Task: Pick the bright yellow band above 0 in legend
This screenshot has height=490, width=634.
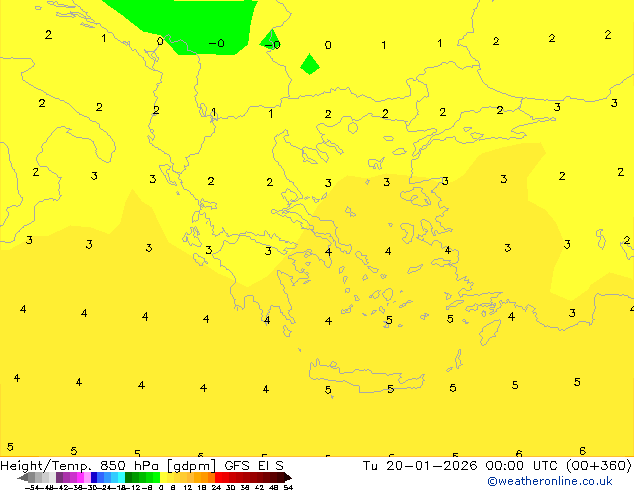Action: point(163,477)
